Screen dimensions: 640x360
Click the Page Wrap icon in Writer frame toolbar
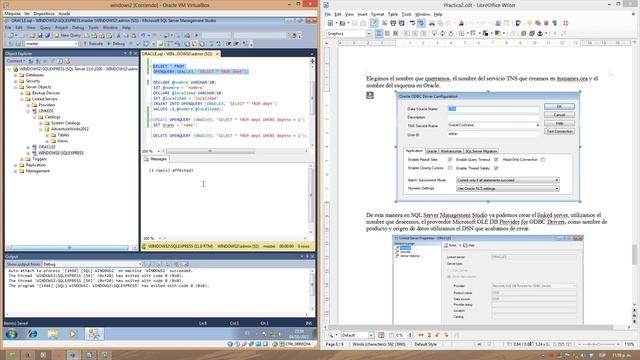[387, 33]
